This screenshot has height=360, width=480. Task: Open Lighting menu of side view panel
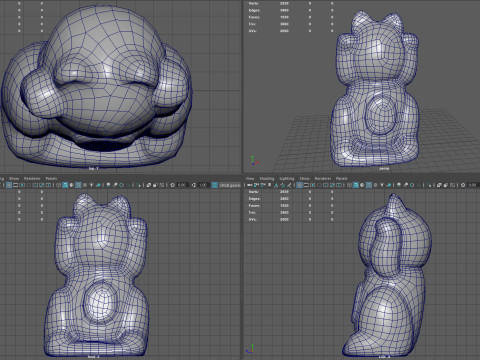[287, 179]
